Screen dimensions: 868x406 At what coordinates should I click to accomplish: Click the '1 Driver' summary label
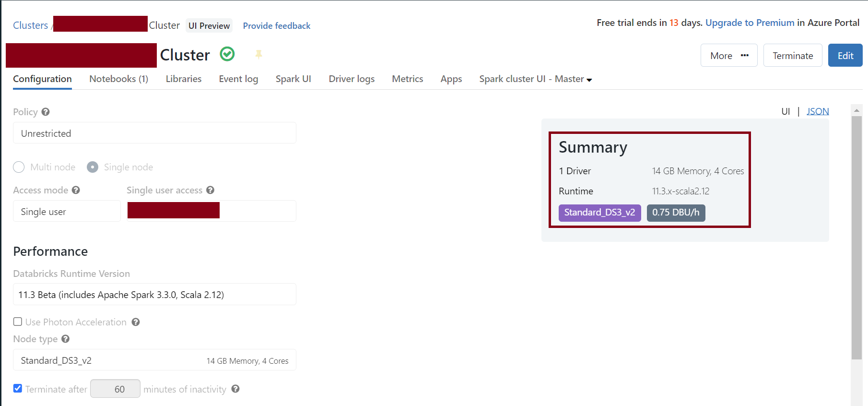[575, 171]
